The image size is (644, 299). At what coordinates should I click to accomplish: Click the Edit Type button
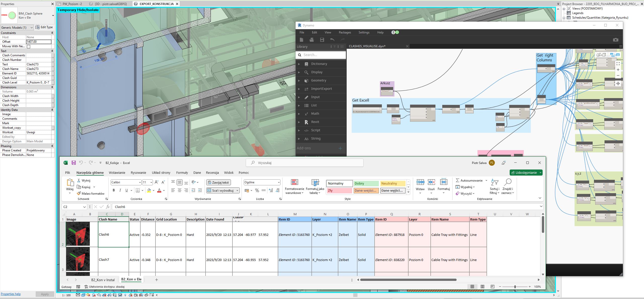pos(44,27)
